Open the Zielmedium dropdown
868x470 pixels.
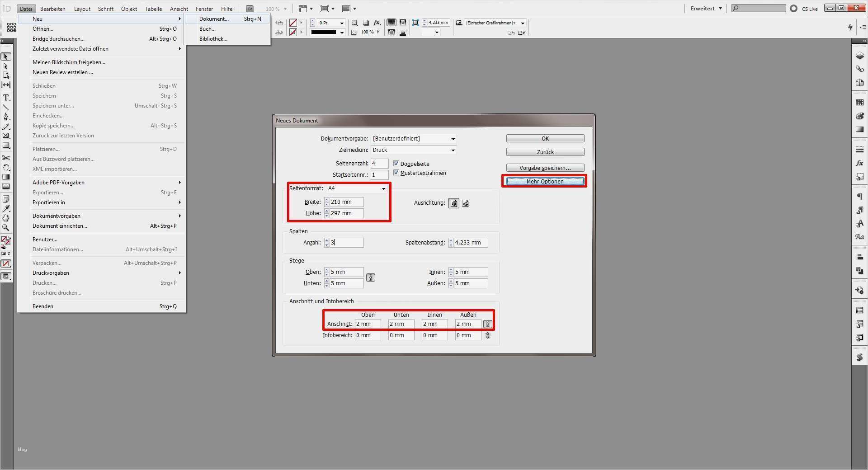[453, 150]
